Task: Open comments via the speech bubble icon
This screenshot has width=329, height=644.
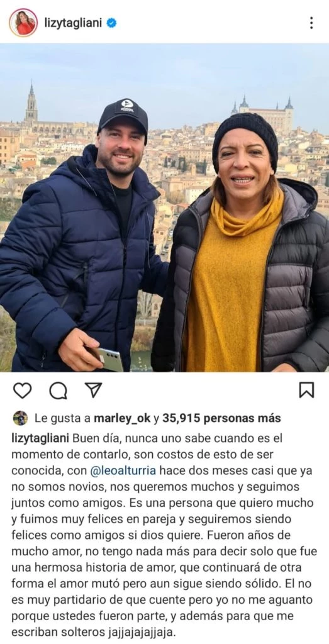Action: (58, 391)
